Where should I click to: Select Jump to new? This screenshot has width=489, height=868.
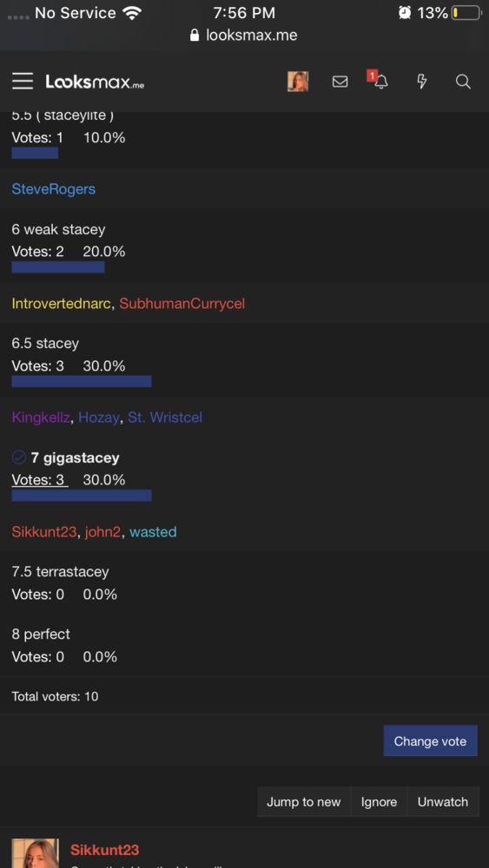click(303, 801)
